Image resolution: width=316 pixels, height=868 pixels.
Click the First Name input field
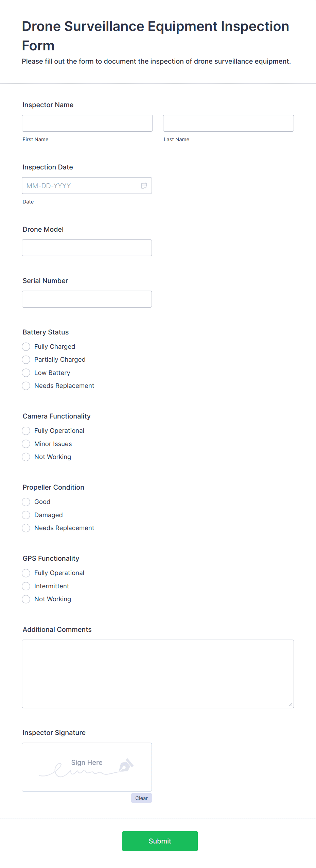pyautogui.click(x=87, y=123)
